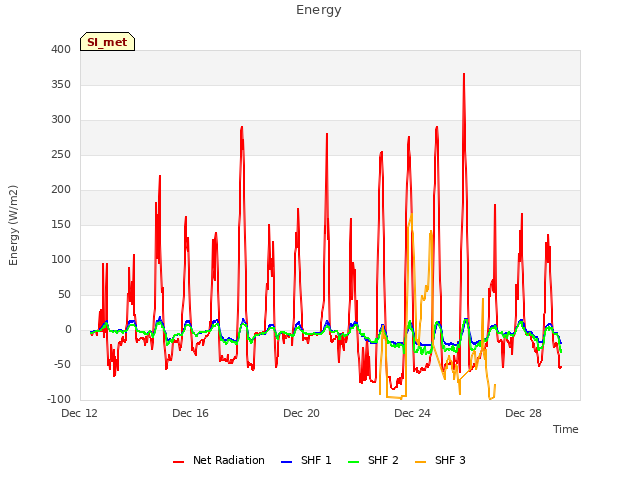The image size is (640, 480).
Task: Click the blue SHF 1 legend swatch
Action: [287, 462]
